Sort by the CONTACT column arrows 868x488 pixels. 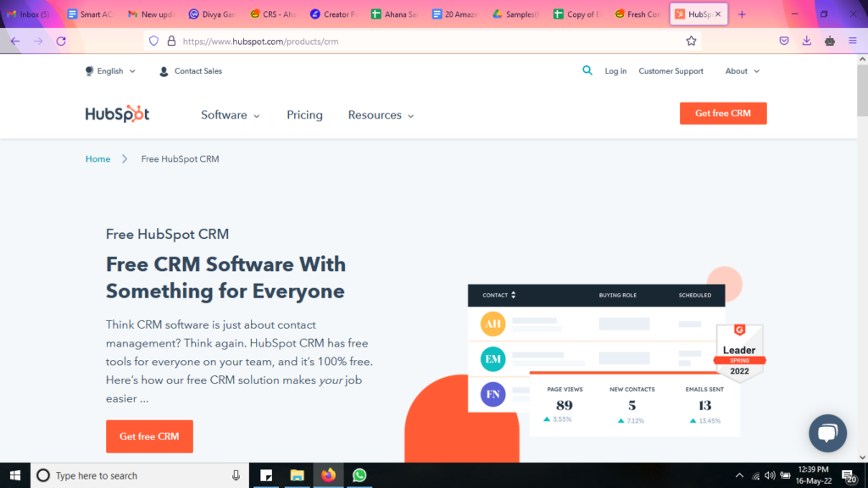pos(513,295)
